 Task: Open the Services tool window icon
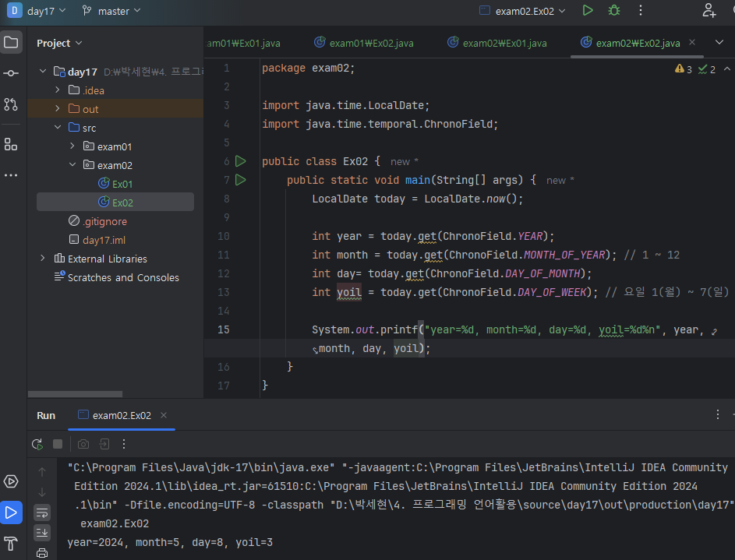pyautogui.click(x=11, y=481)
